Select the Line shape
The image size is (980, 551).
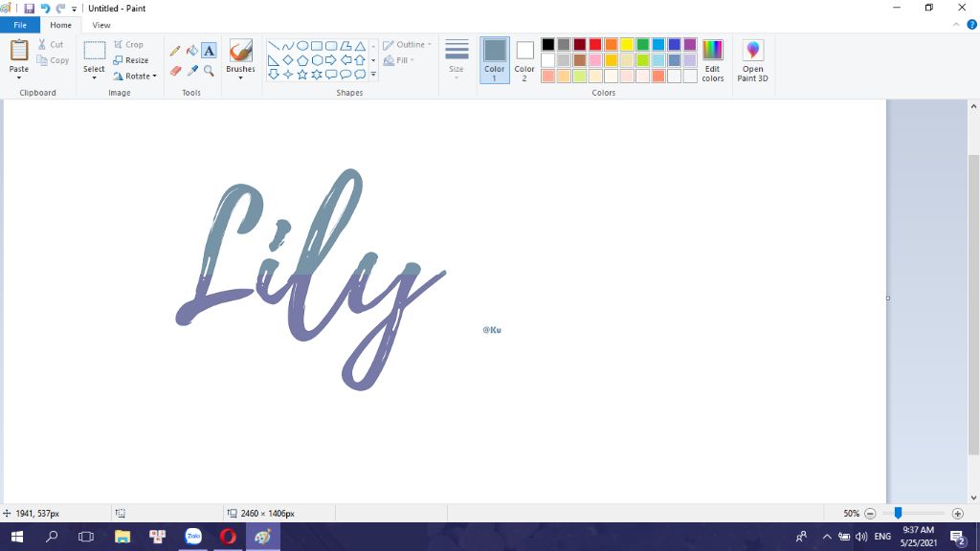[x=273, y=46]
